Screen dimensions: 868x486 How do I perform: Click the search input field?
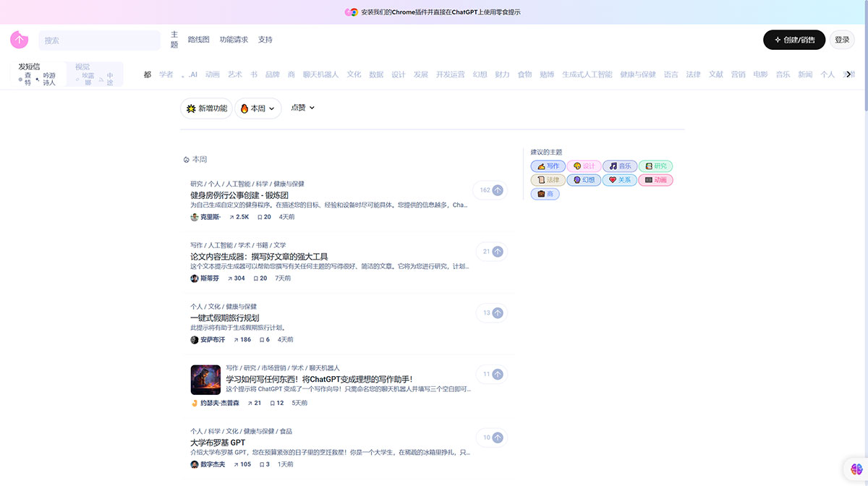click(x=99, y=40)
